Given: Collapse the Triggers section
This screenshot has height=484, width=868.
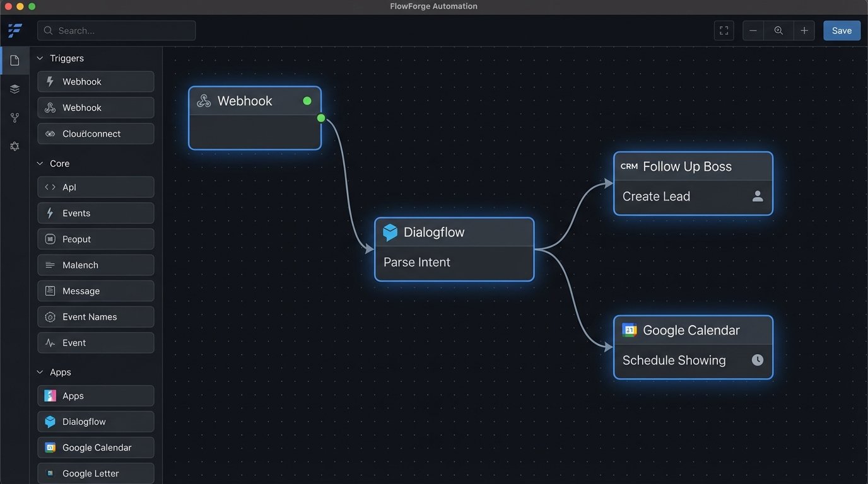Looking at the screenshot, I should (40, 58).
